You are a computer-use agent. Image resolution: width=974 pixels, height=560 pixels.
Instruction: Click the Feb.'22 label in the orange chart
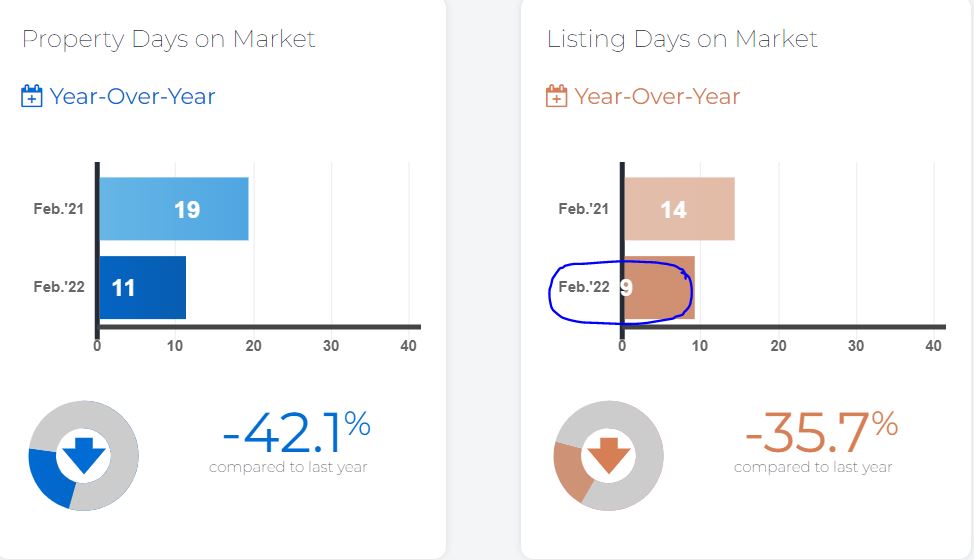click(584, 287)
